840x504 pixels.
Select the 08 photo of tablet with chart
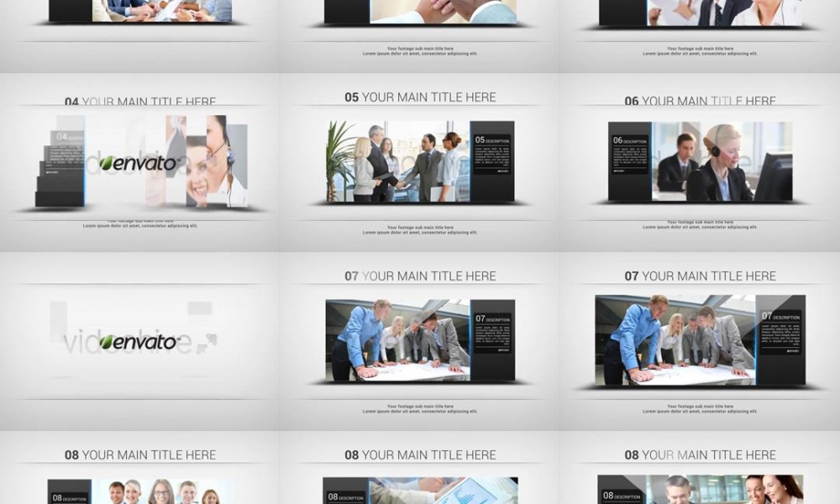(443, 491)
